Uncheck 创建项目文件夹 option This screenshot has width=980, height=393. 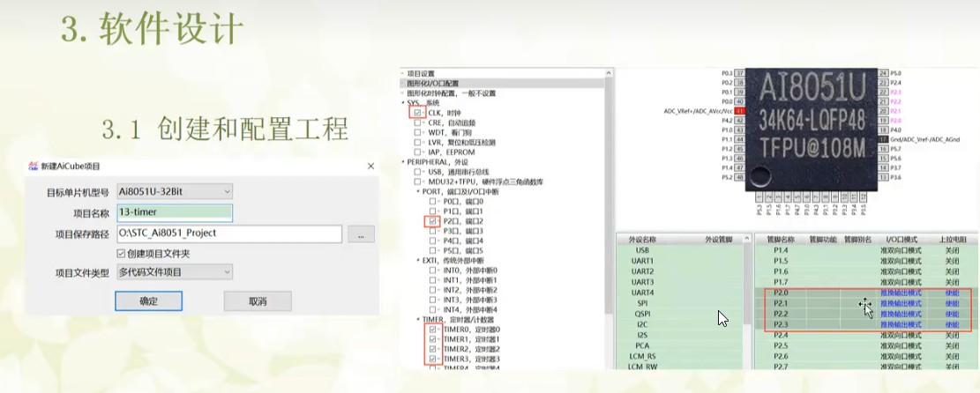[x=121, y=253]
